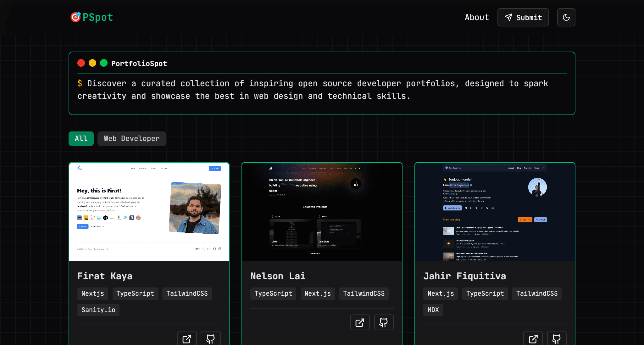This screenshot has height=345, width=644.
Task: Click the yellow terminal dot
Action: point(92,63)
